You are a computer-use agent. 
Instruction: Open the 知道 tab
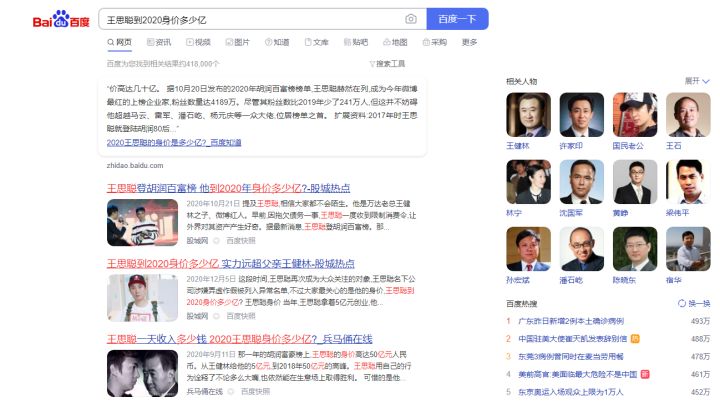tap(277, 42)
